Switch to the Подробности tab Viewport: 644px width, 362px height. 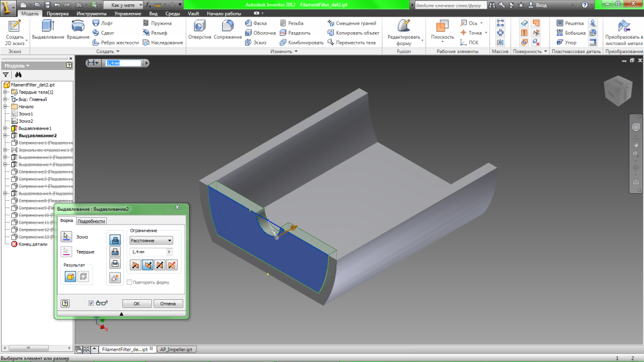[x=91, y=221]
